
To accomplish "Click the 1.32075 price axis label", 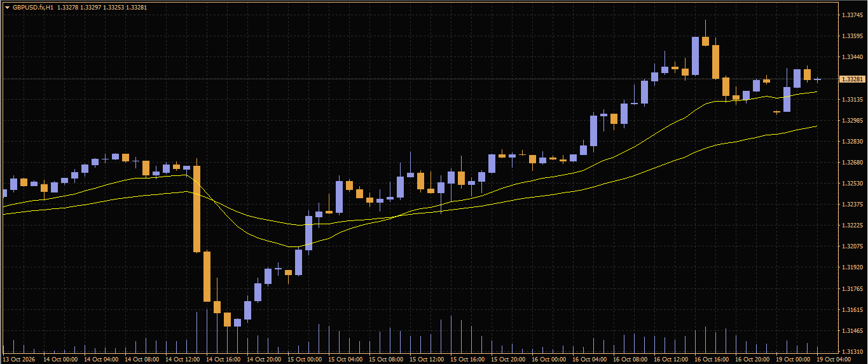I will point(851,246).
